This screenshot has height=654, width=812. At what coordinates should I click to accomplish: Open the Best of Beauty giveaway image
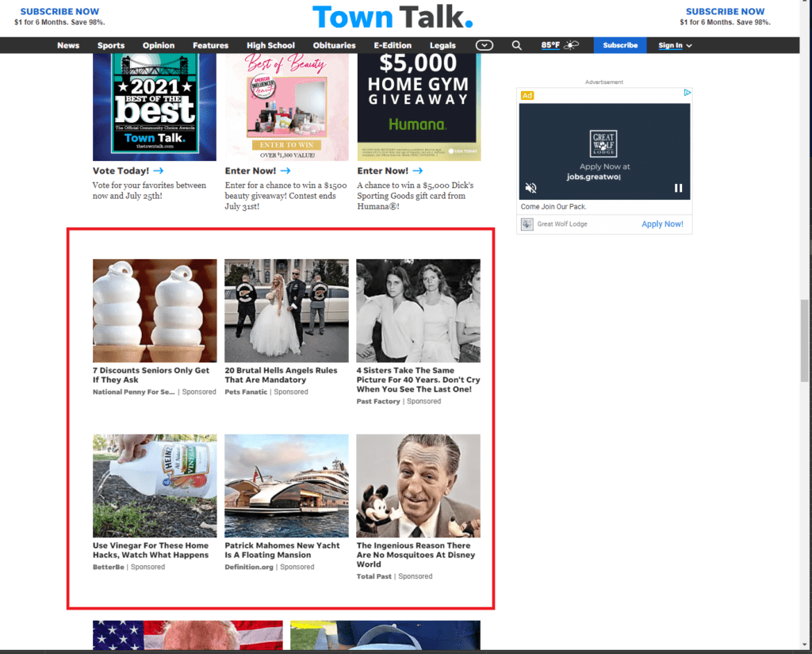coord(286,107)
